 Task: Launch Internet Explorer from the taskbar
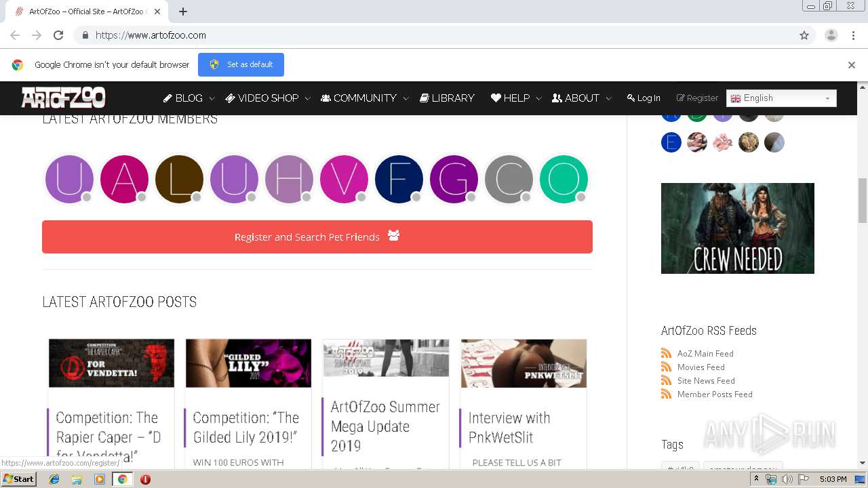pos(54,479)
